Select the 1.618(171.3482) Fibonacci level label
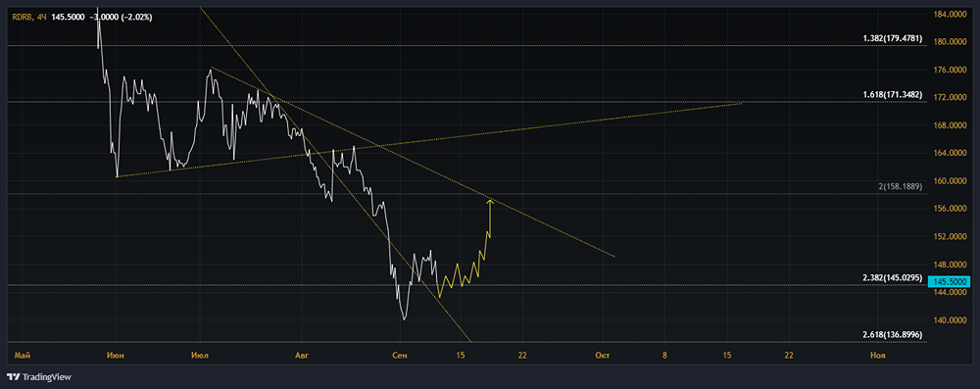This screenshot has height=389, width=980. [x=893, y=94]
